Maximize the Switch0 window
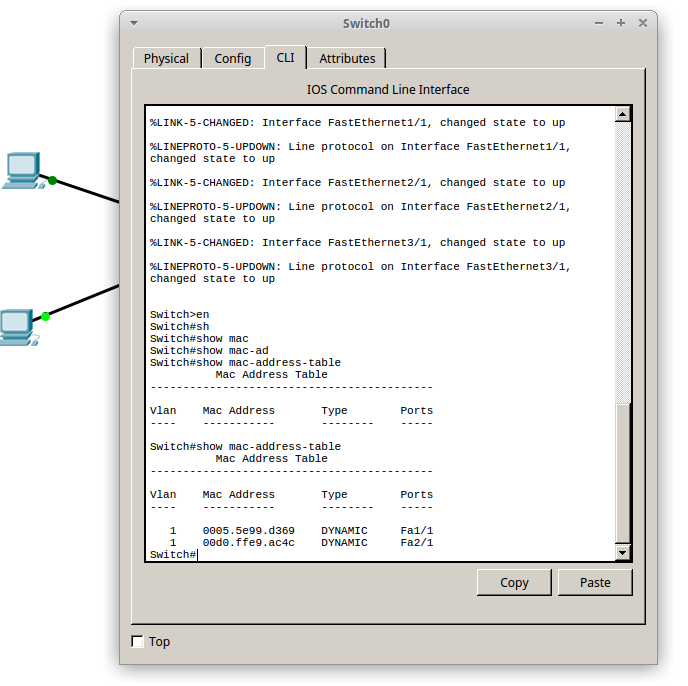Image resolution: width=688 pixels, height=686 pixels. pyautogui.click(x=621, y=23)
